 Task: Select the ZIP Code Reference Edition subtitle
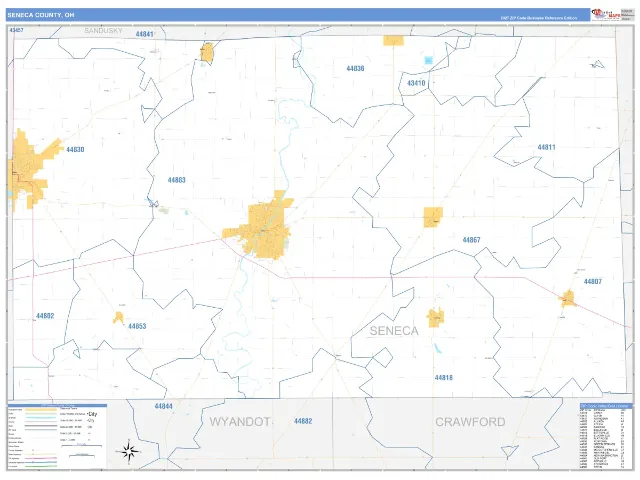(x=539, y=18)
